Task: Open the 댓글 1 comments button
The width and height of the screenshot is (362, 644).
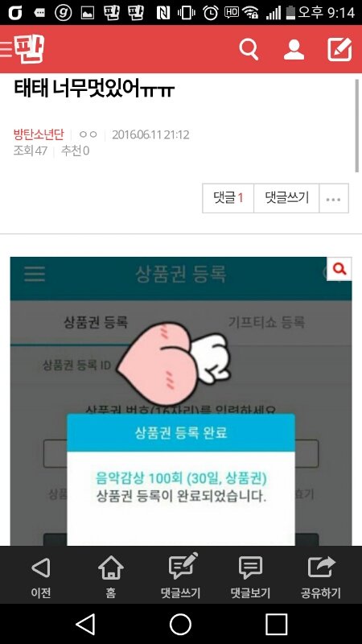Action: [228, 198]
